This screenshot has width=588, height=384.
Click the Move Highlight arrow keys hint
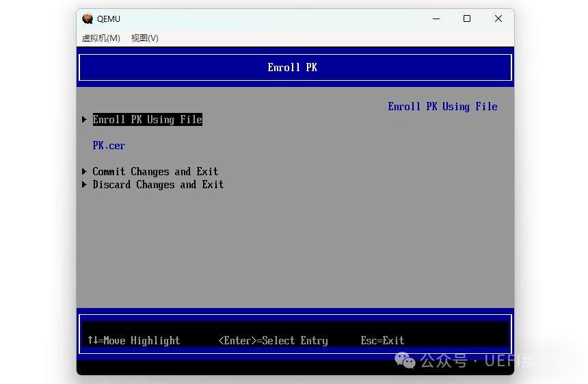[133, 341]
